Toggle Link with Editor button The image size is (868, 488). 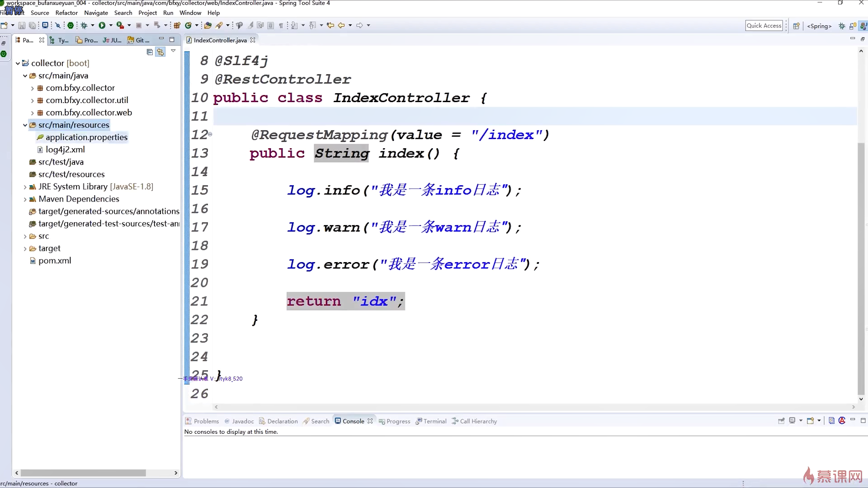pyautogui.click(x=160, y=52)
